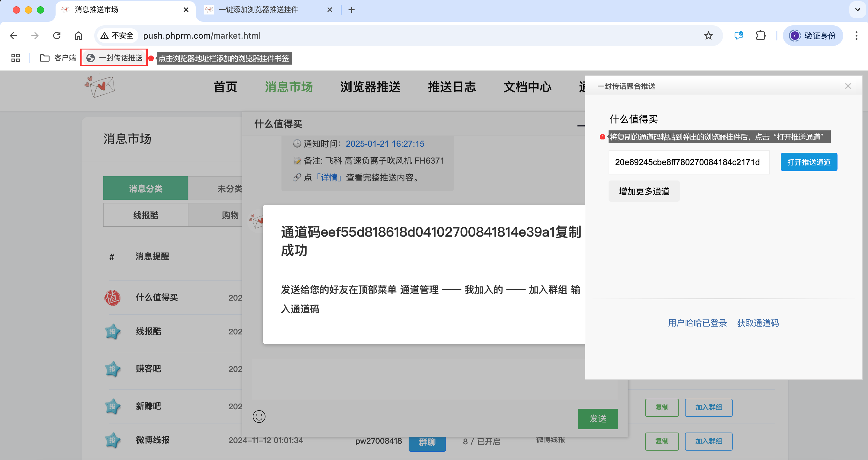Click the 不安全 site security warning
Screen dimensions: 868x460
[117, 36]
